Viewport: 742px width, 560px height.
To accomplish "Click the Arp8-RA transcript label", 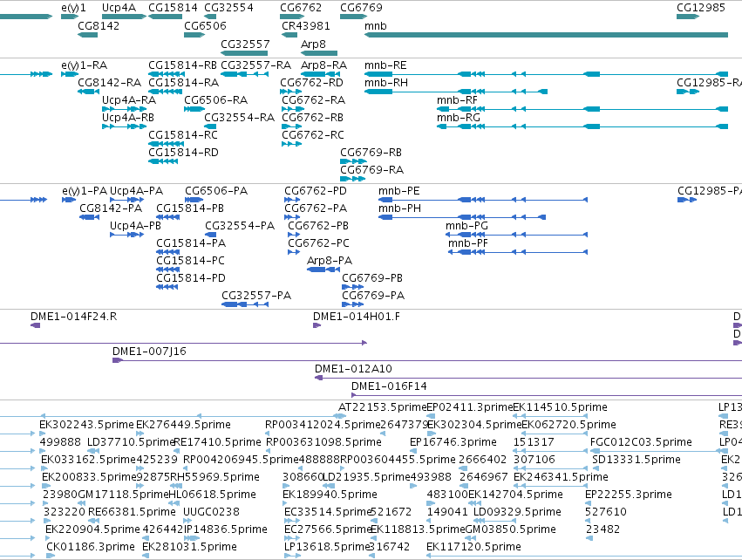I will [324, 65].
